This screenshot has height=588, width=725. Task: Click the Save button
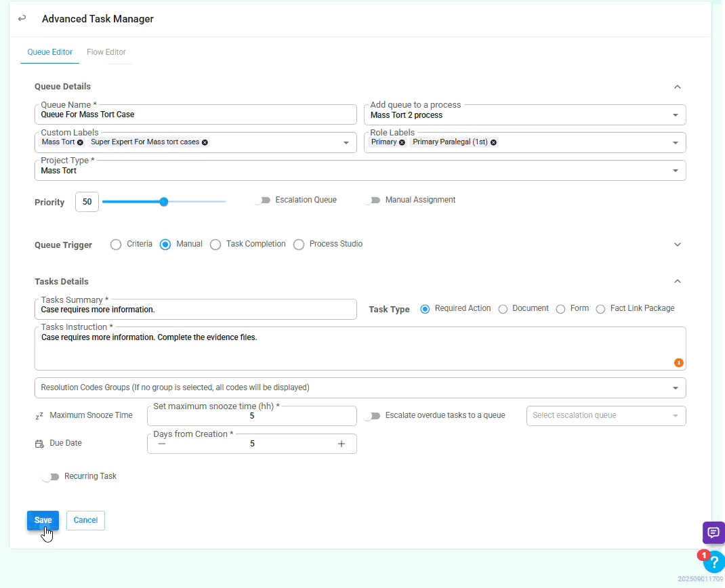click(43, 520)
